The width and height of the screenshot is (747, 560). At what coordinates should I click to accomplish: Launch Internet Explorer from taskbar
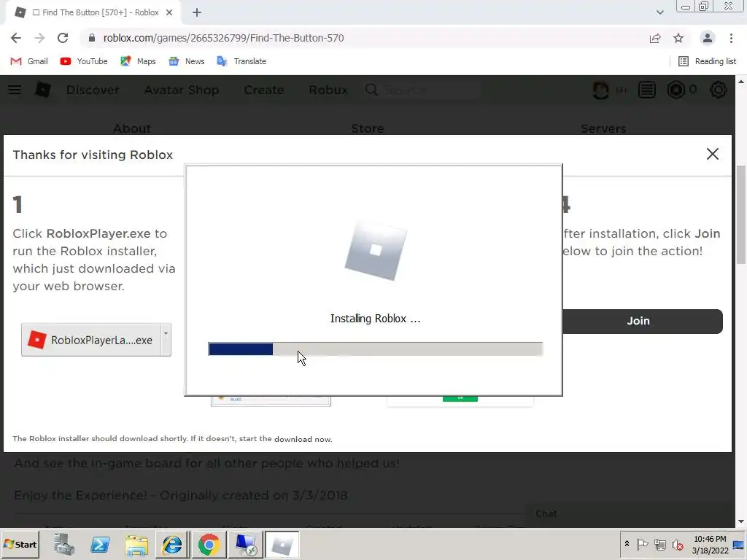[x=172, y=544]
